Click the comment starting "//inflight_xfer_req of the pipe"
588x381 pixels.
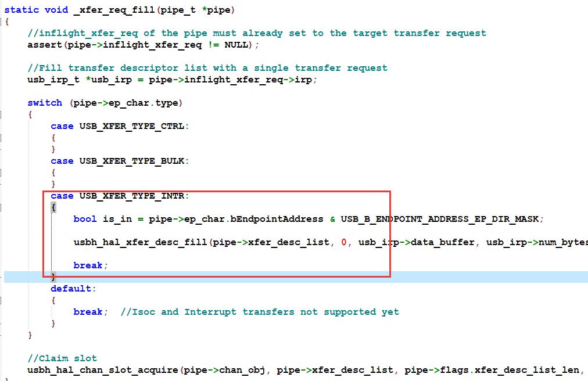tap(256, 33)
